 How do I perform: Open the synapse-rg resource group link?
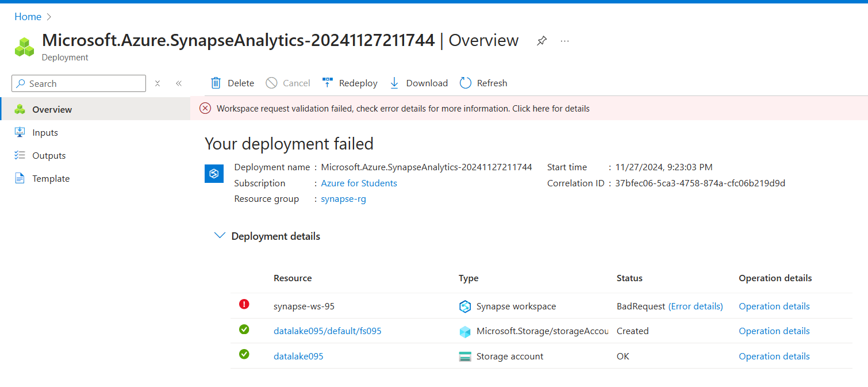(x=343, y=199)
